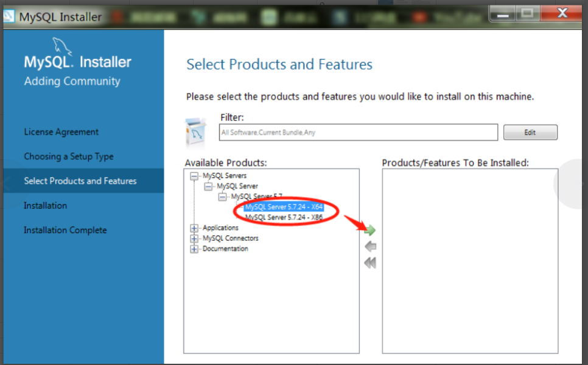This screenshot has width=588, height=365.
Task: Select the Documentation label in tree
Action: click(225, 249)
